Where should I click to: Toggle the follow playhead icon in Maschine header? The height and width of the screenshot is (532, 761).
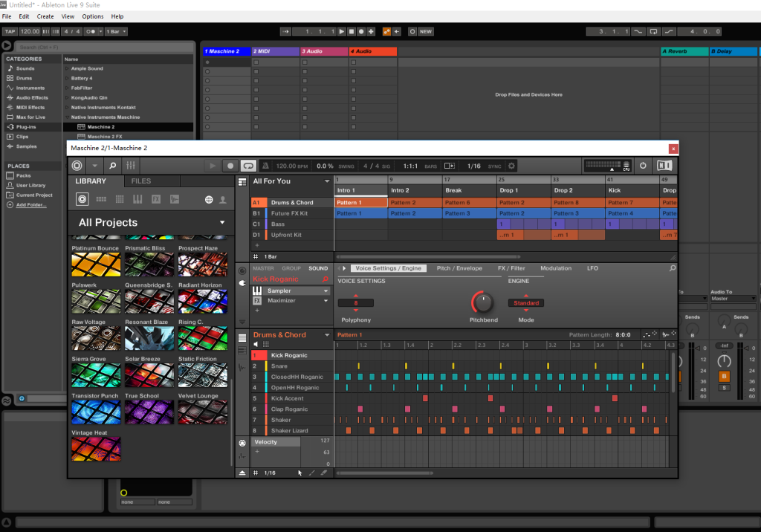[450, 166]
